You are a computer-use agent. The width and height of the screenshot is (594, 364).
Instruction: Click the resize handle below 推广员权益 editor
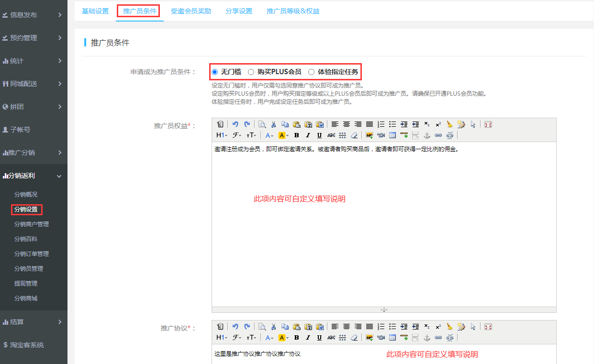[384, 309]
